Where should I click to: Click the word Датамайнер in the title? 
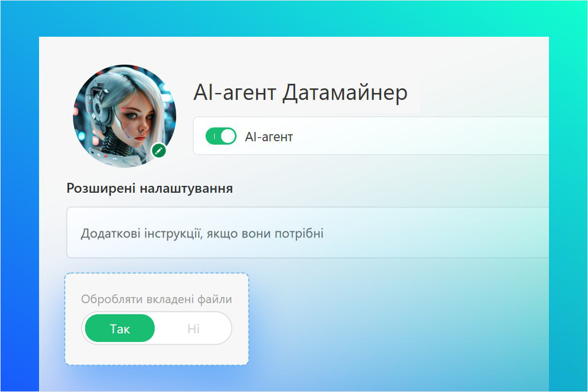(x=345, y=92)
